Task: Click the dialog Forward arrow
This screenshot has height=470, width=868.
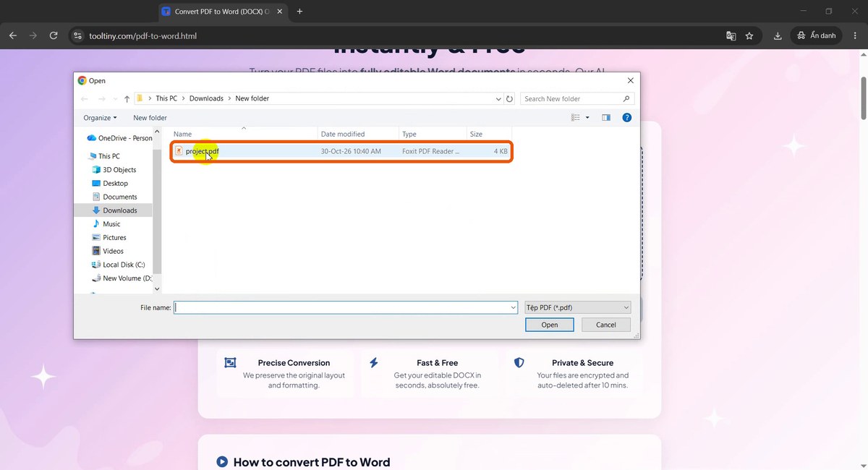Action: coord(102,98)
